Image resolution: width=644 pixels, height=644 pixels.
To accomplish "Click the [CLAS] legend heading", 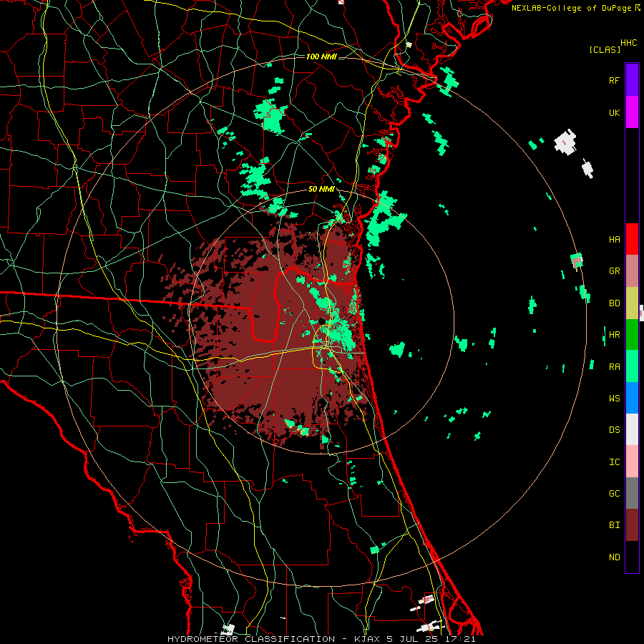I will [x=605, y=49].
